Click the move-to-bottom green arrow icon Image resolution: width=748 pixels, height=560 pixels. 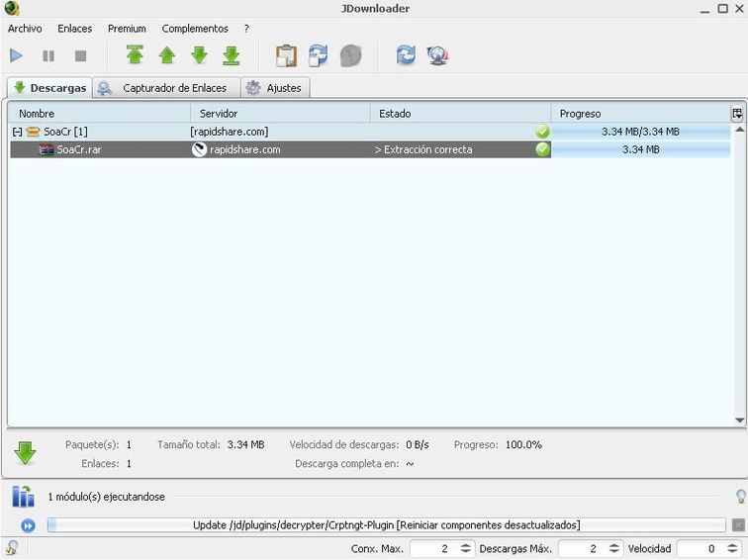pos(231,55)
